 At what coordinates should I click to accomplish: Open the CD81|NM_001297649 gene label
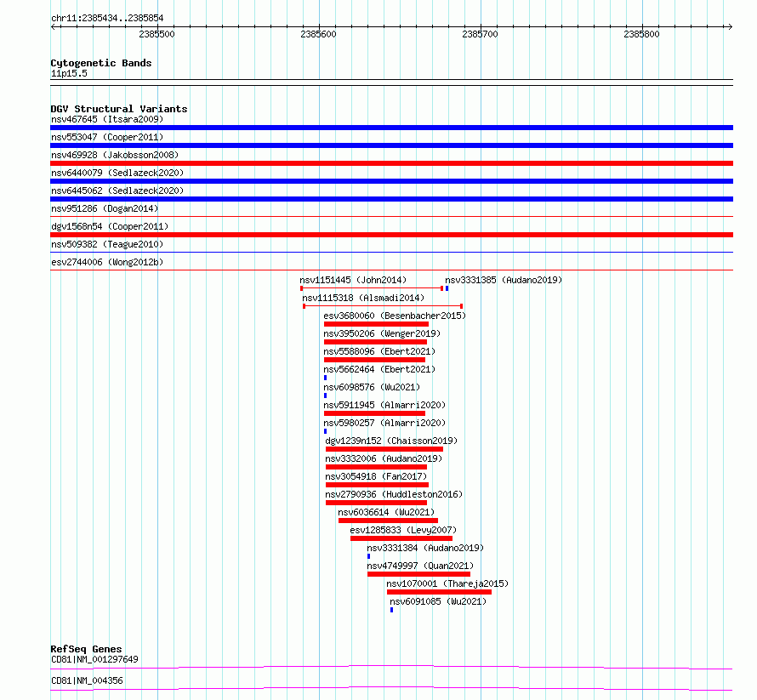(94, 659)
